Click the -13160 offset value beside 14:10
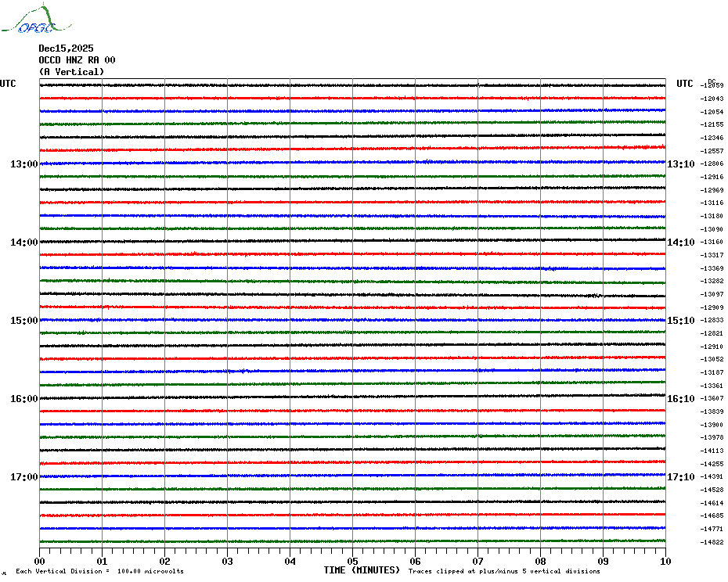 pos(712,242)
